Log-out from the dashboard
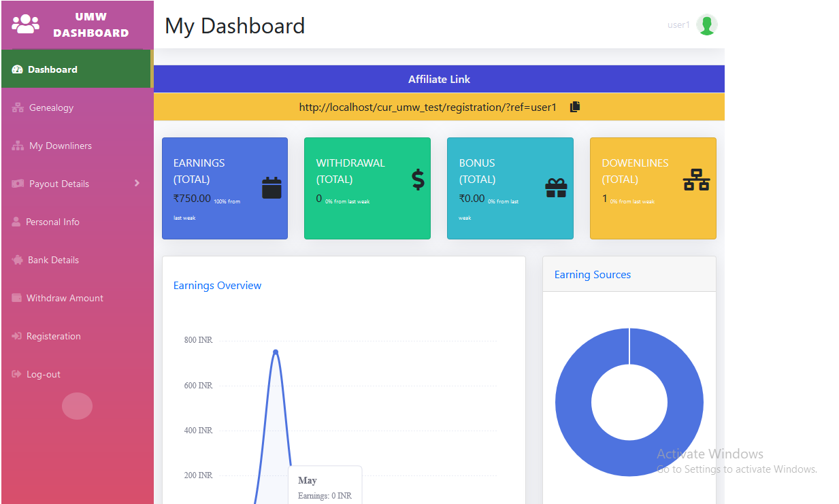 tap(43, 374)
